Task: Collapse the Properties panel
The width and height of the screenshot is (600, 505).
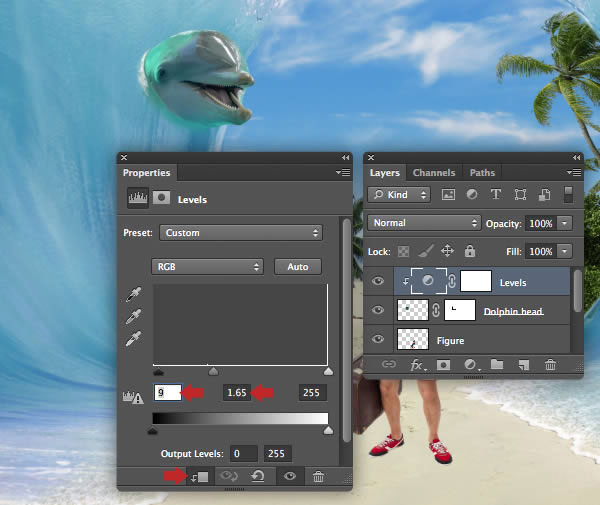Action: click(x=346, y=158)
